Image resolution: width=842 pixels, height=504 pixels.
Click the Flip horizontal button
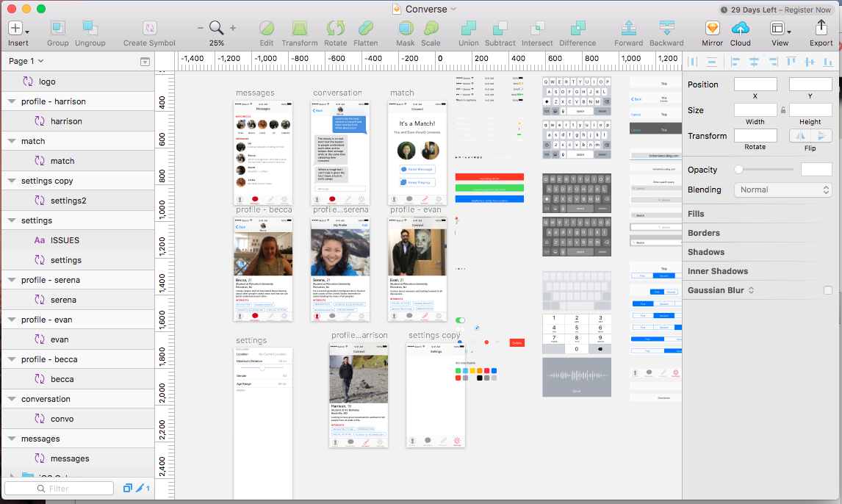800,136
